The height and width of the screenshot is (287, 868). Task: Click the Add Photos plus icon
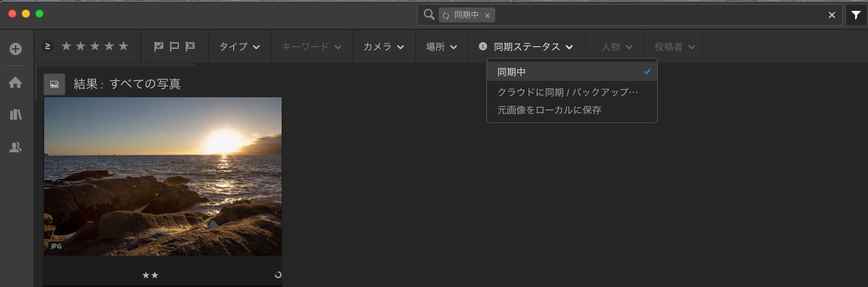[16, 49]
